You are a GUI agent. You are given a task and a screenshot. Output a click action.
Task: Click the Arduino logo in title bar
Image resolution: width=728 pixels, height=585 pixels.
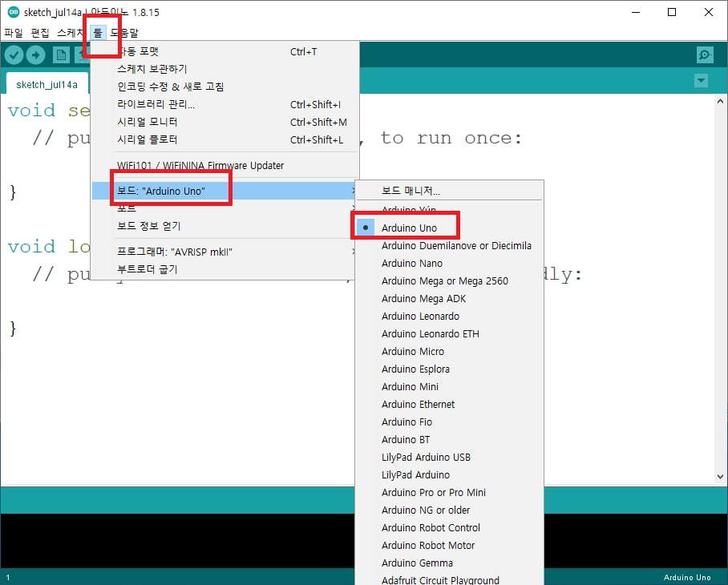(14, 12)
